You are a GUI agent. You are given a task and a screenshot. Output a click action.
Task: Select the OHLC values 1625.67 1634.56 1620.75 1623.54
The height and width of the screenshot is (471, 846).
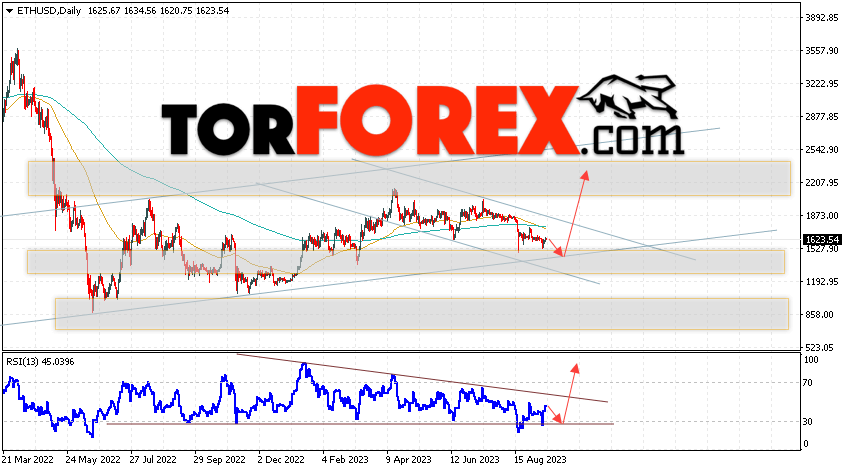[x=157, y=11]
